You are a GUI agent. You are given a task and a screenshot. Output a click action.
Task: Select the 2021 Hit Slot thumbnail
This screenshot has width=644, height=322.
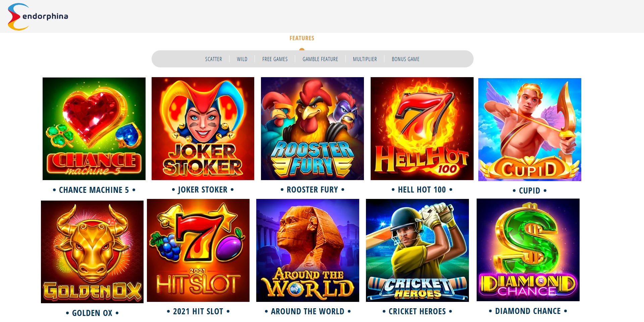[x=198, y=251]
